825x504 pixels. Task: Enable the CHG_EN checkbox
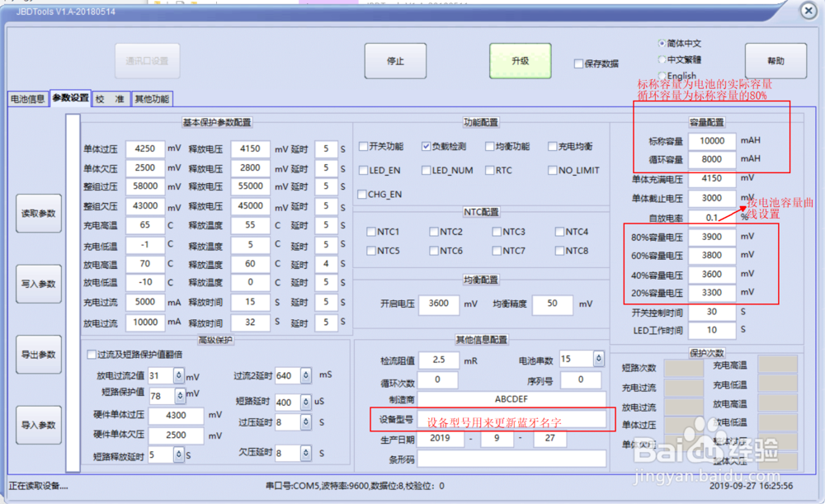point(362,195)
